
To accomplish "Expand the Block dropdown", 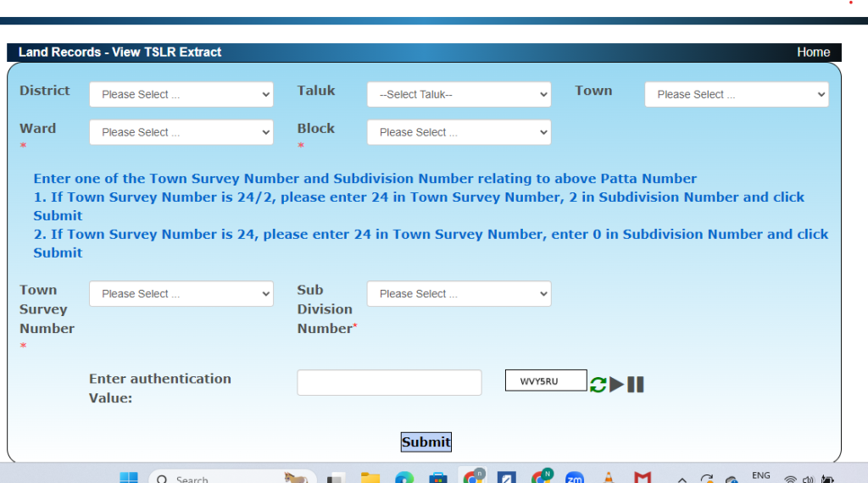I will [459, 132].
